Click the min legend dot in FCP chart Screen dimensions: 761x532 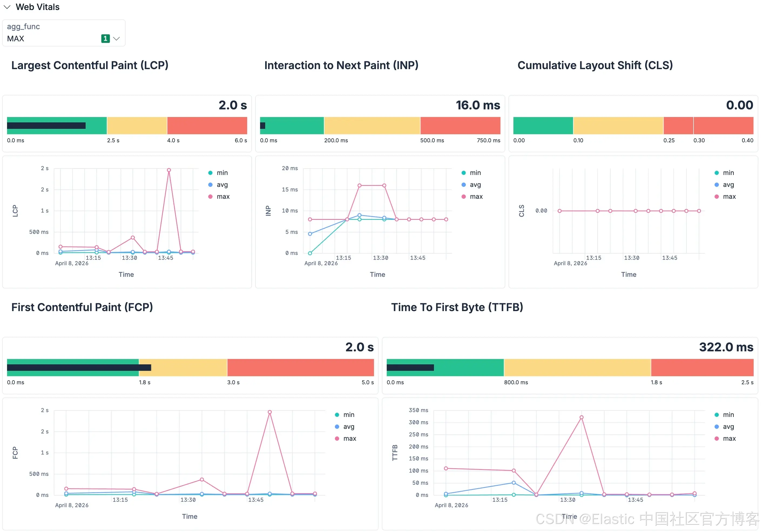pyautogui.click(x=337, y=415)
